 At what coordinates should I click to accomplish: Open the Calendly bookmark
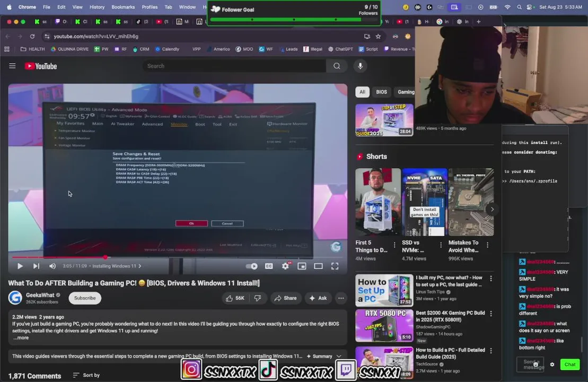coord(167,49)
